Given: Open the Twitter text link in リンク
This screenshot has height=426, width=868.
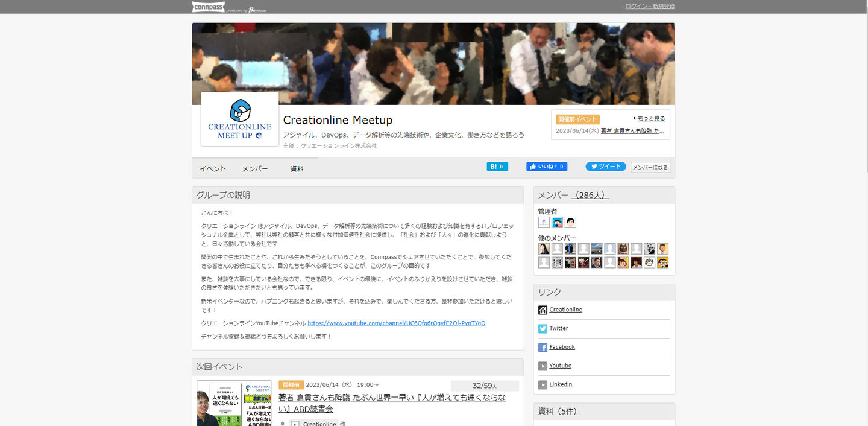Looking at the screenshot, I should point(559,328).
